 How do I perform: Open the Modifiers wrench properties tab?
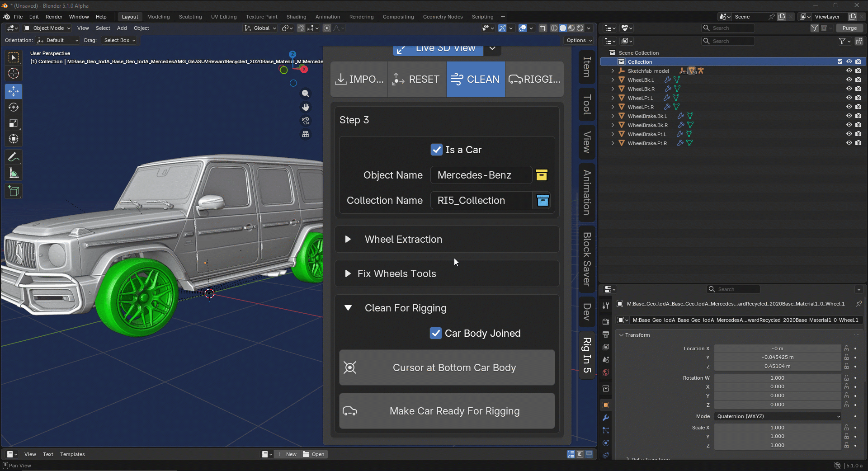pyautogui.click(x=606, y=418)
